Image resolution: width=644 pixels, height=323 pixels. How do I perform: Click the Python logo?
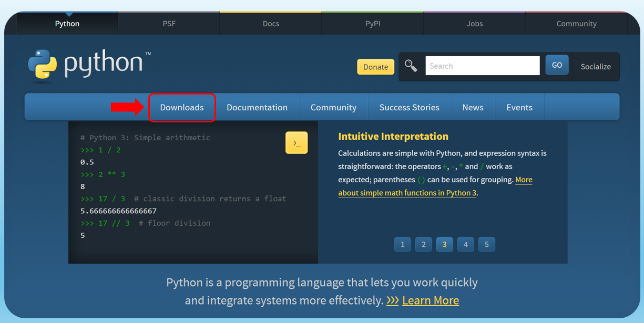pos(88,66)
